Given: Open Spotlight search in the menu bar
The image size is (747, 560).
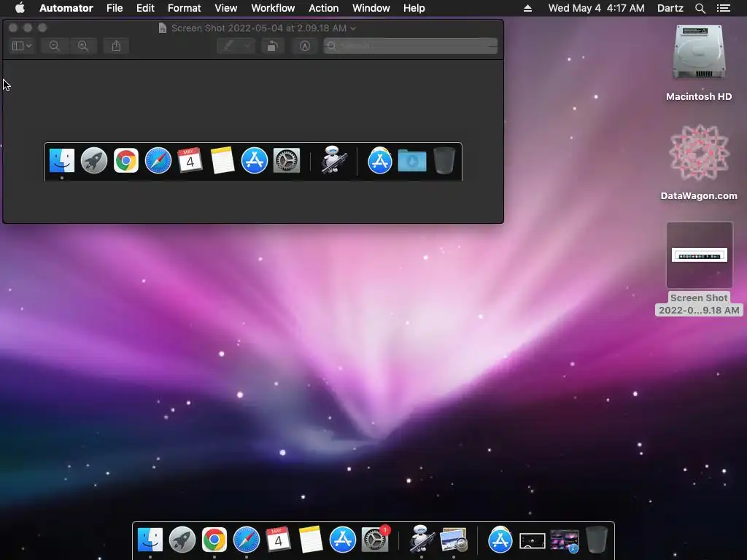Looking at the screenshot, I should (x=700, y=8).
